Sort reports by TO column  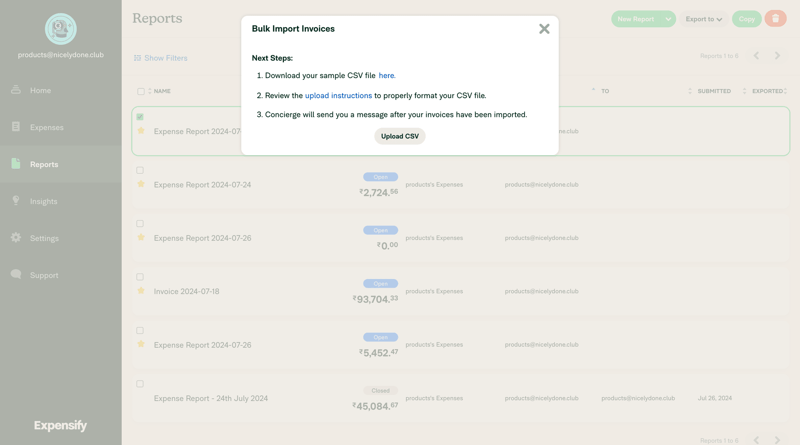click(x=605, y=91)
